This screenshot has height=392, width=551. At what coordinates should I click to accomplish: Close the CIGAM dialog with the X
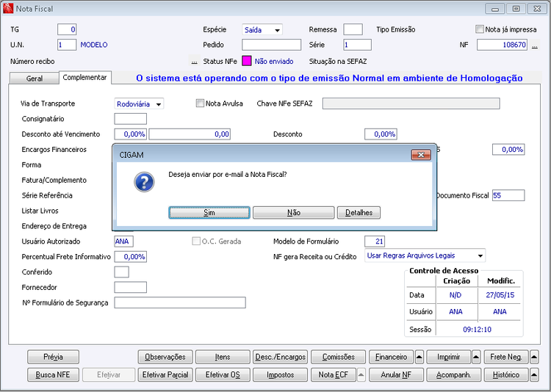click(421, 155)
